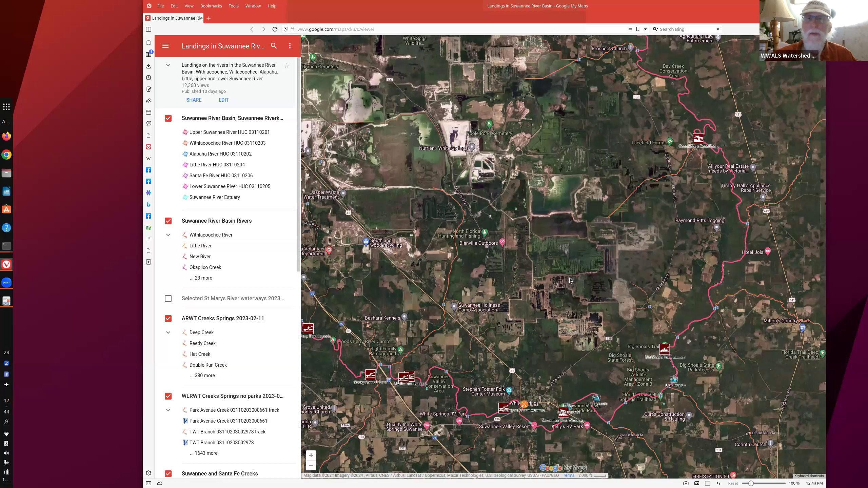
Task: Open the History panel
Action: click(x=149, y=78)
